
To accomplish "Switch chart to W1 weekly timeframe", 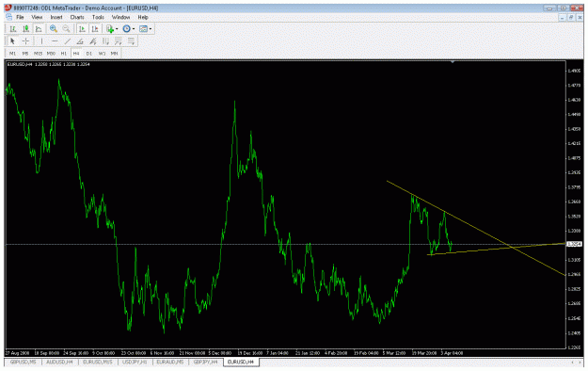I will tap(102, 54).
